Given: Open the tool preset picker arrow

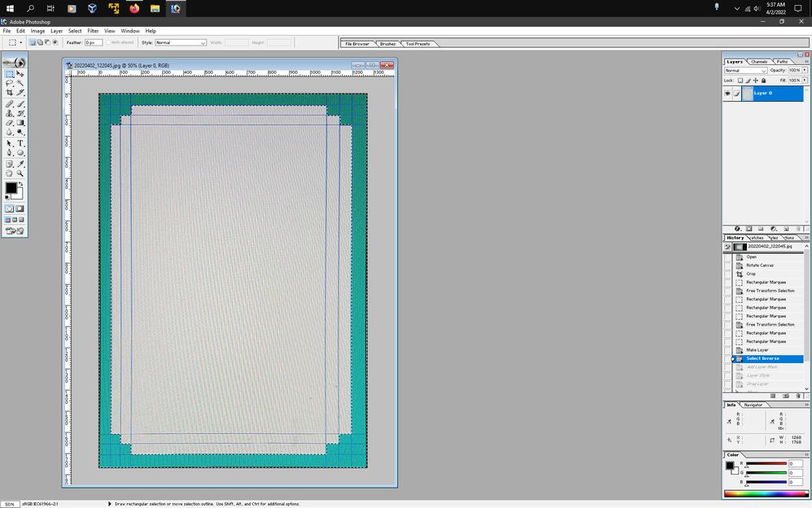Looking at the screenshot, I should [x=20, y=42].
